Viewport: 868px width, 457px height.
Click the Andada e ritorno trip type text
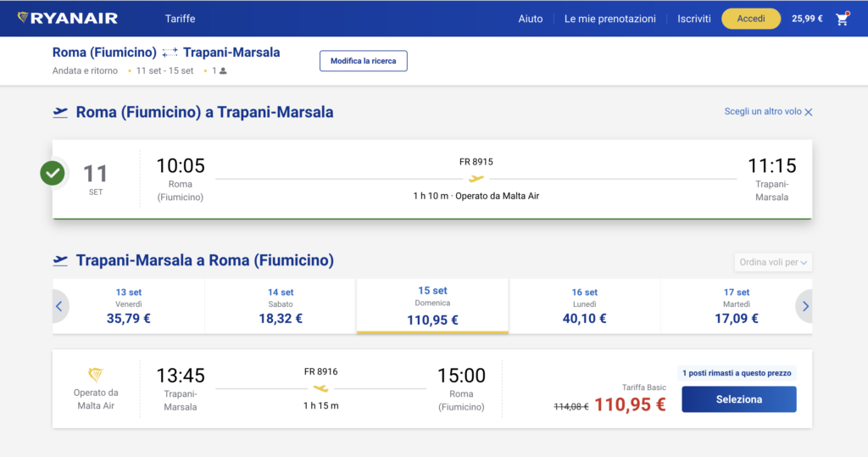86,71
